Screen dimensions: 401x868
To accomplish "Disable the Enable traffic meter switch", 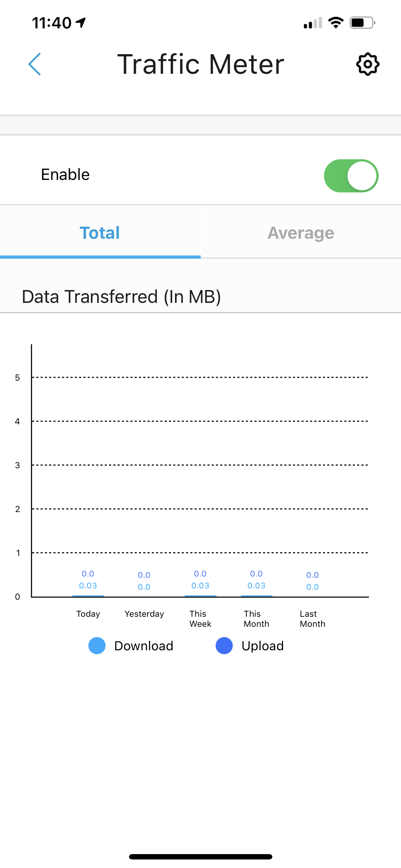I will coord(351,176).
